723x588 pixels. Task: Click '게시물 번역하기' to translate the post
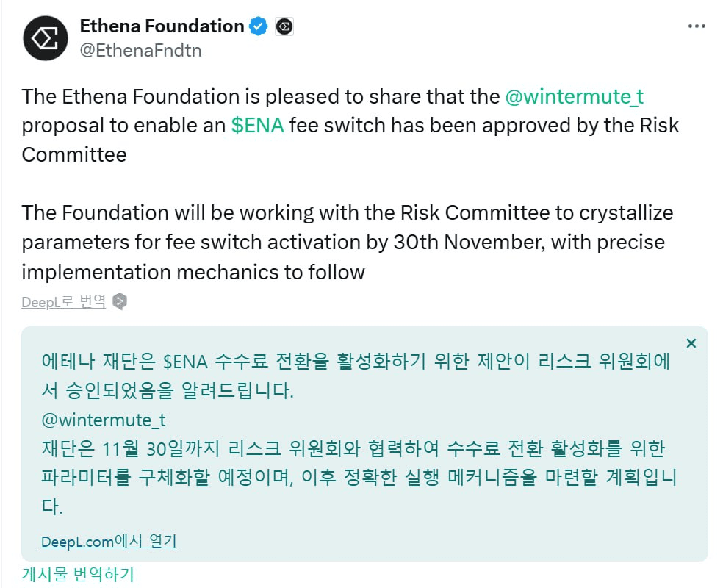(78, 574)
